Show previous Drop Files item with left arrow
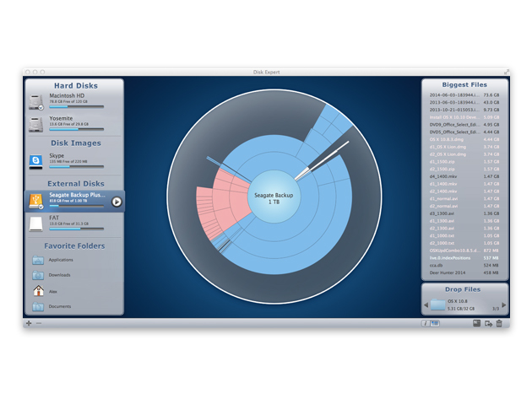Image resolution: width=532 pixels, height=399 pixels. click(426, 305)
